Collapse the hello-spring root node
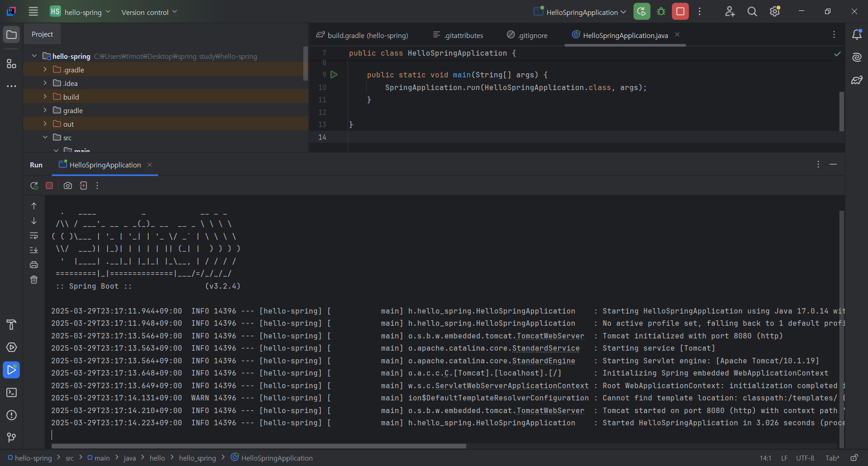Image resolution: width=868 pixels, height=466 pixels. tap(34, 56)
